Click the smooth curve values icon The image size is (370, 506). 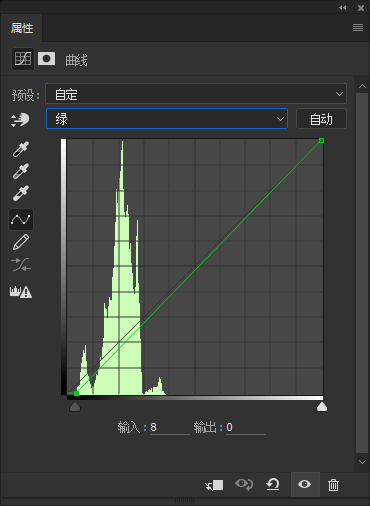[x=21, y=265]
